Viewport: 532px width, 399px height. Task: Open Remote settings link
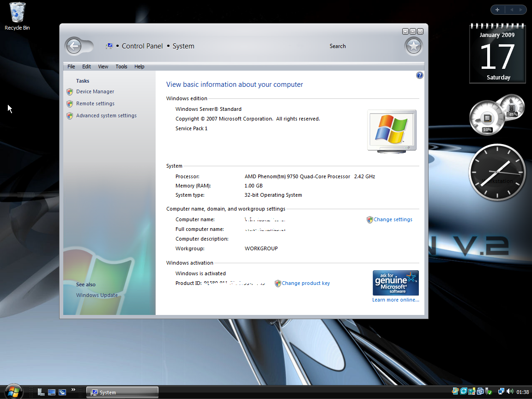(x=95, y=103)
